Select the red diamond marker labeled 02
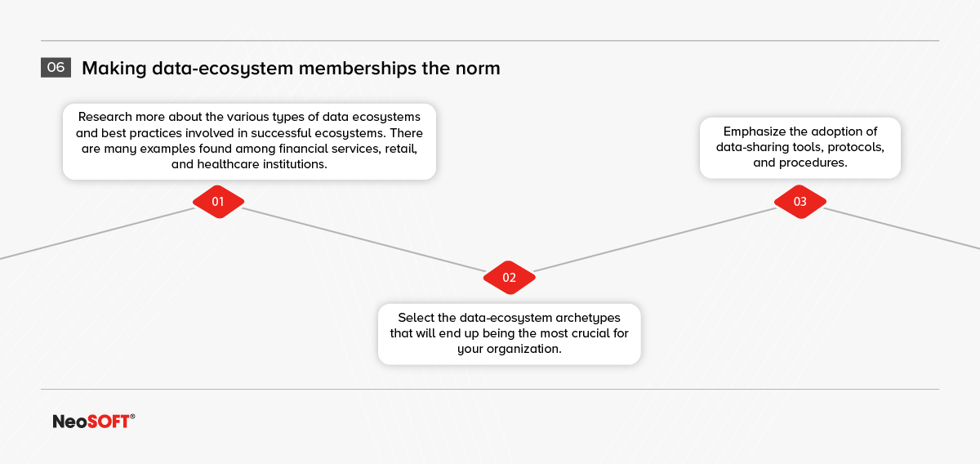 pos(510,277)
